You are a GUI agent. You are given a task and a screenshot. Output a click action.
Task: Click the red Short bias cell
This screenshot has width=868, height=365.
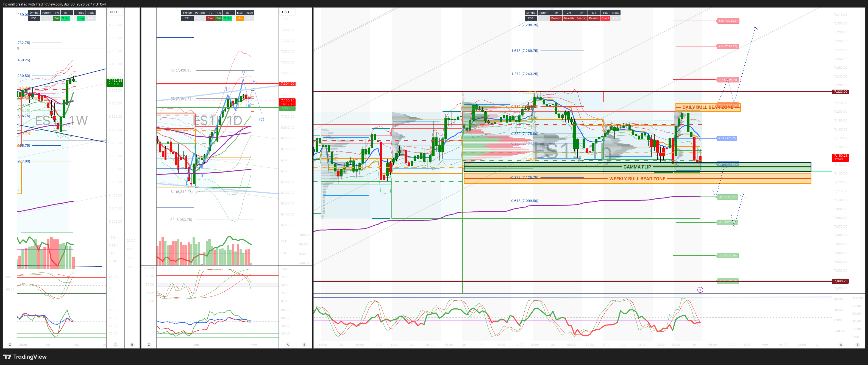(x=605, y=18)
